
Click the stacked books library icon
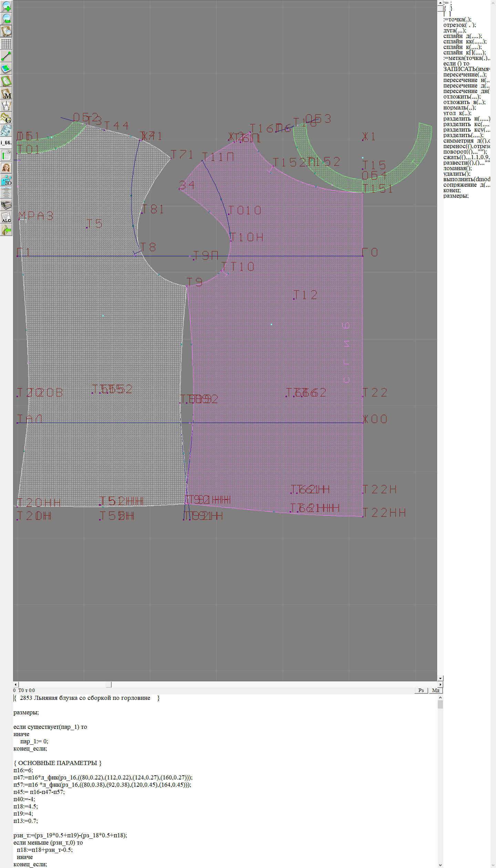pyautogui.click(x=6, y=205)
